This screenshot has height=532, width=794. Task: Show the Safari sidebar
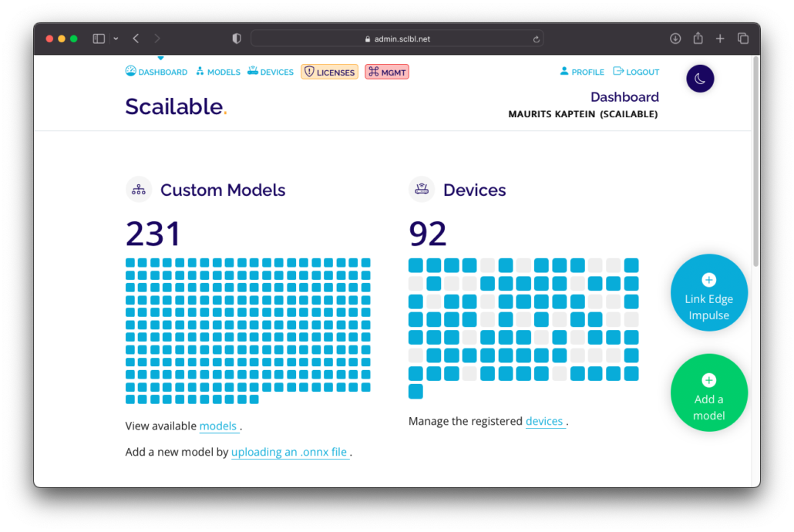click(99, 39)
